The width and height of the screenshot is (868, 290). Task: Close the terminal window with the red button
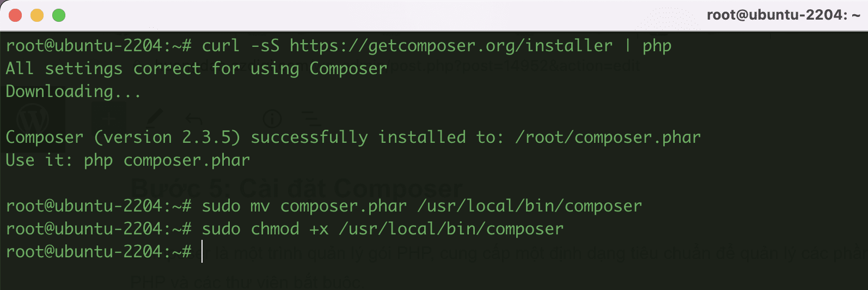tap(15, 15)
